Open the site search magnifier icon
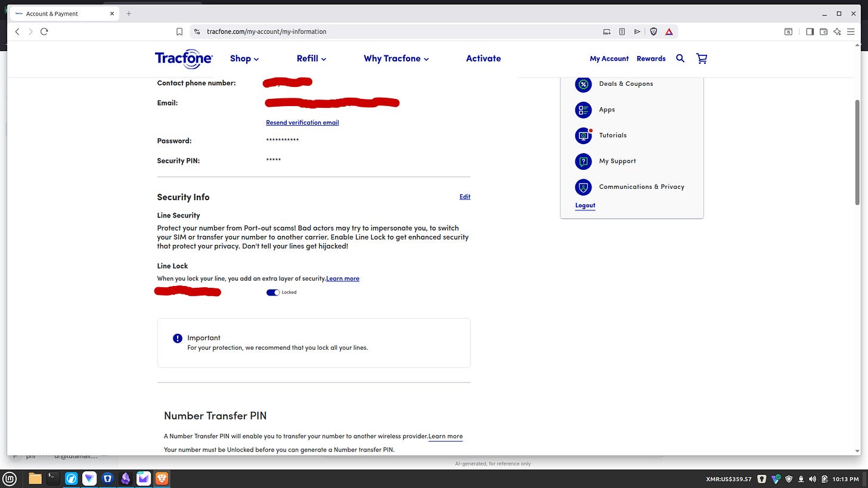The height and width of the screenshot is (488, 868). click(x=680, y=58)
